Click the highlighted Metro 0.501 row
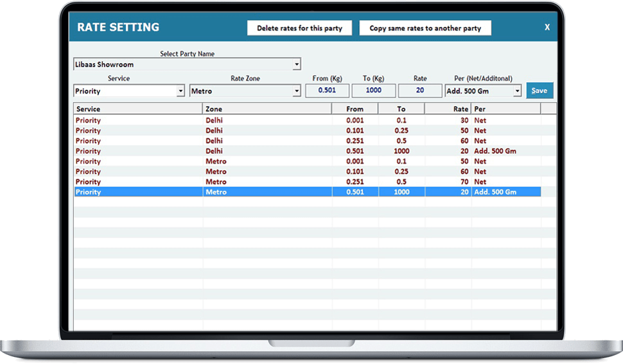This screenshot has width=623, height=364. (x=307, y=192)
